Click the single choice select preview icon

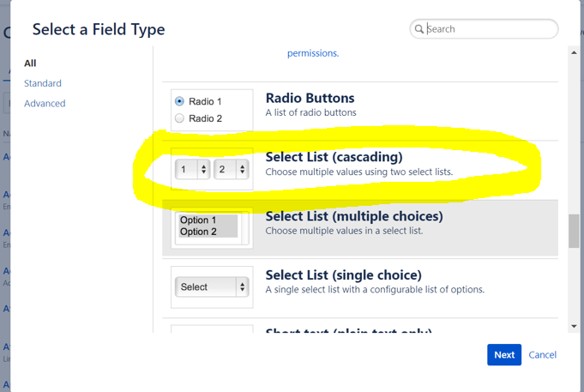[x=212, y=286]
